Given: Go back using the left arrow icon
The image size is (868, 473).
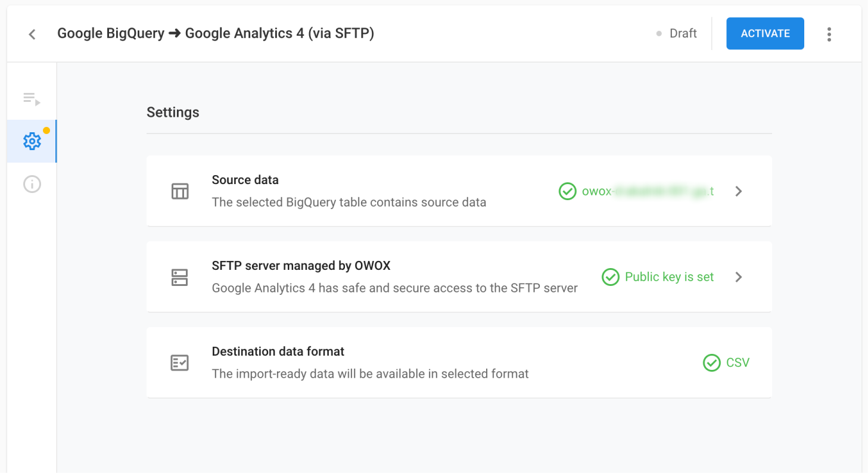Looking at the screenshot, I should pyautogui.click(x=32, y=34).
